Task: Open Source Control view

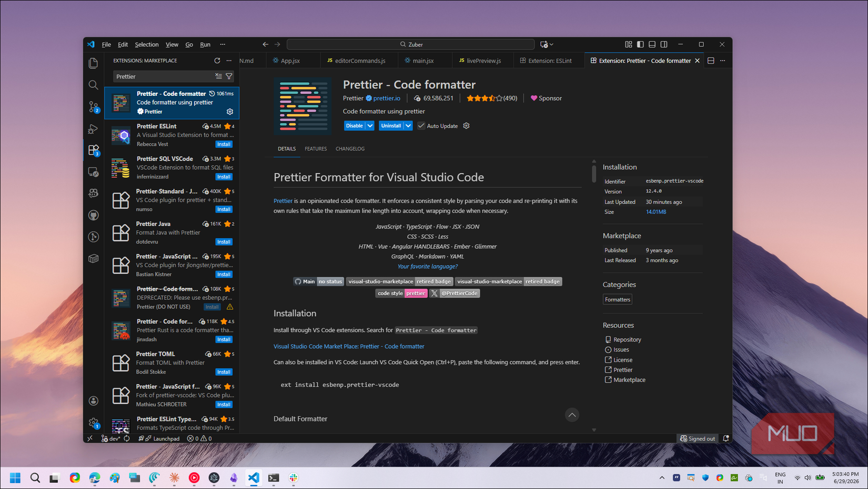Action: (94, 107)
